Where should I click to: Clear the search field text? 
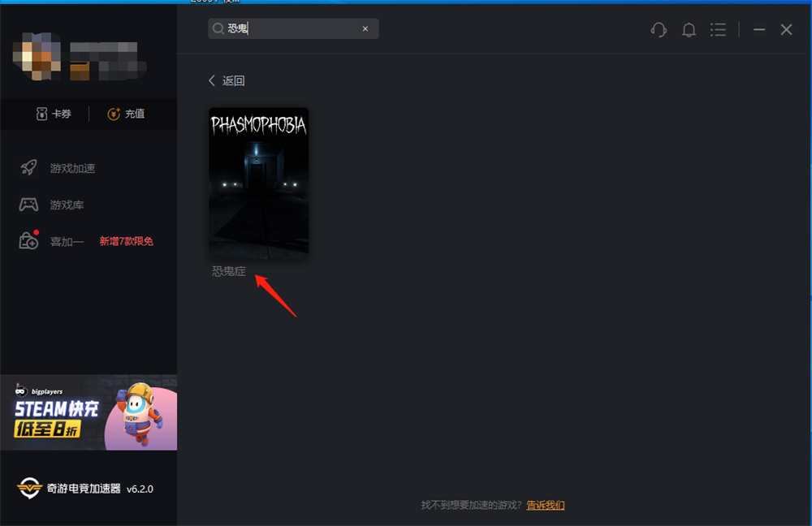365,28
